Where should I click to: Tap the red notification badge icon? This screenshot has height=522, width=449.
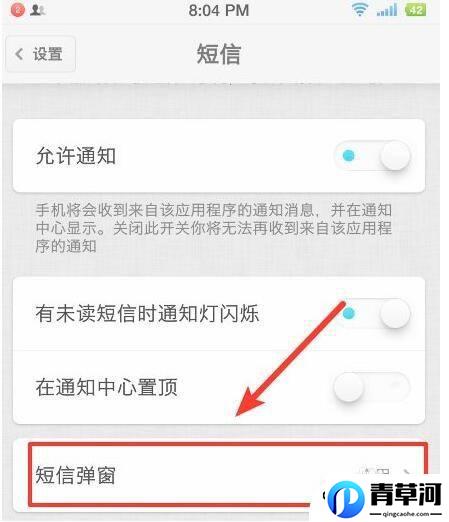pyautogui.click(x=17, y=10)
